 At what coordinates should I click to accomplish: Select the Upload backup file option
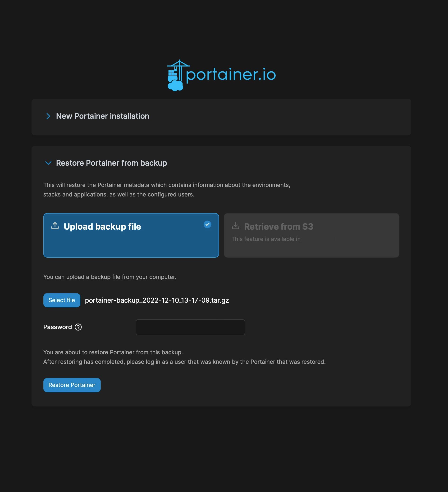(x=131, y=235)
